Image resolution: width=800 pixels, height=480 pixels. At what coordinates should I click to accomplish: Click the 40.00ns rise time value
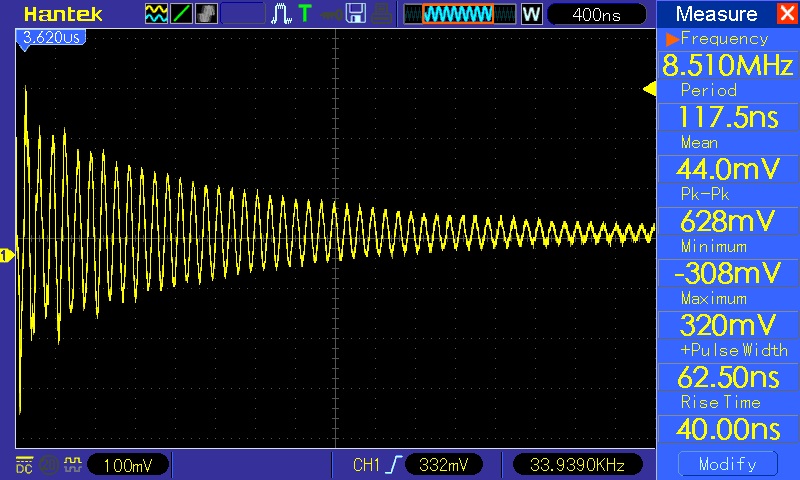[728, 428]
